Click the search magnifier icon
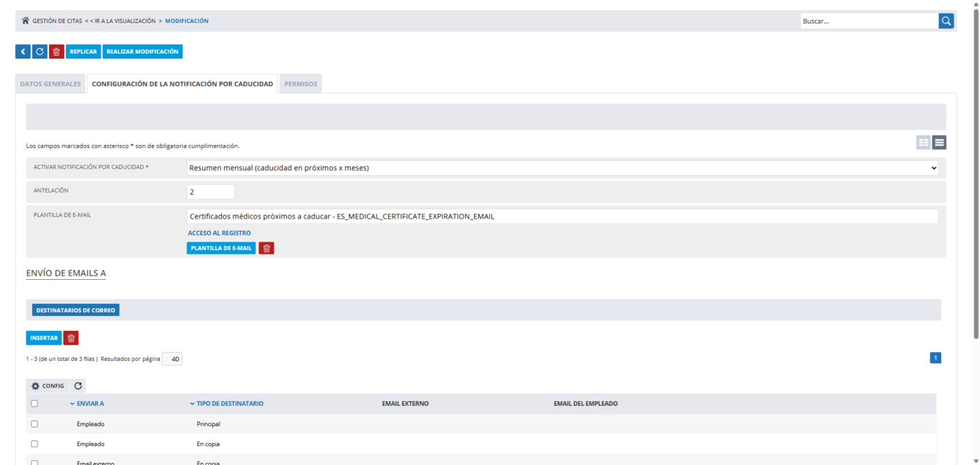Image resolution: width=980 pixels, height=465 pixels. 946,21
